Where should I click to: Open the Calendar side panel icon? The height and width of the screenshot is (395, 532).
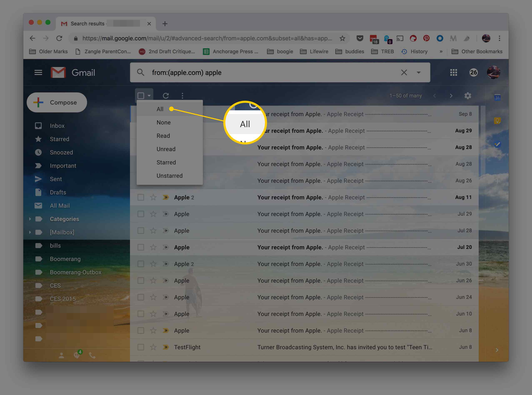point(497,97)
